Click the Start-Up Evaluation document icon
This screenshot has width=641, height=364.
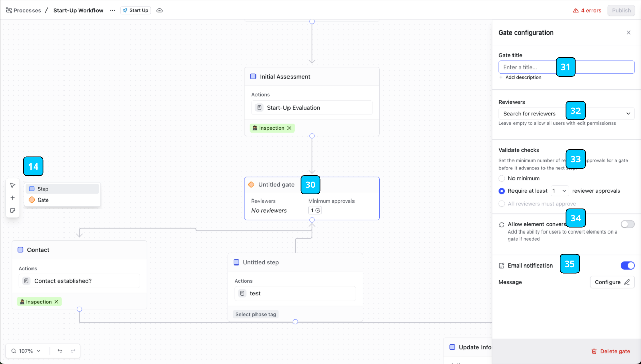click(259, 108)
